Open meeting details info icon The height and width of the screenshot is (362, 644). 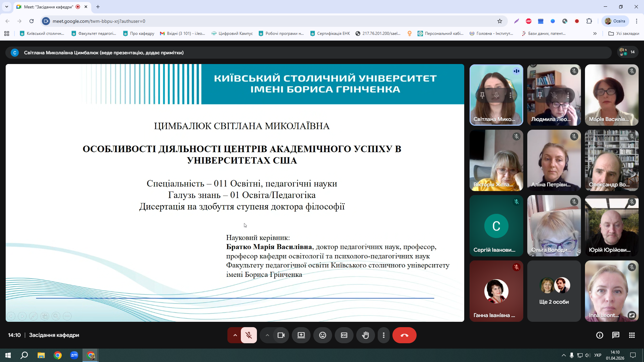pos(599,335)
